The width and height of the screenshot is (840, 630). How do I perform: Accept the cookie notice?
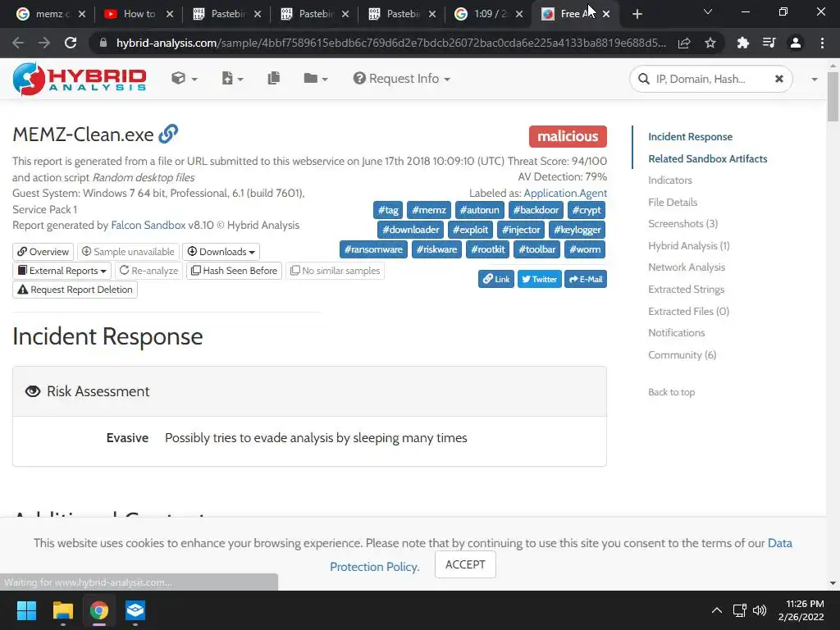(465, 564)
